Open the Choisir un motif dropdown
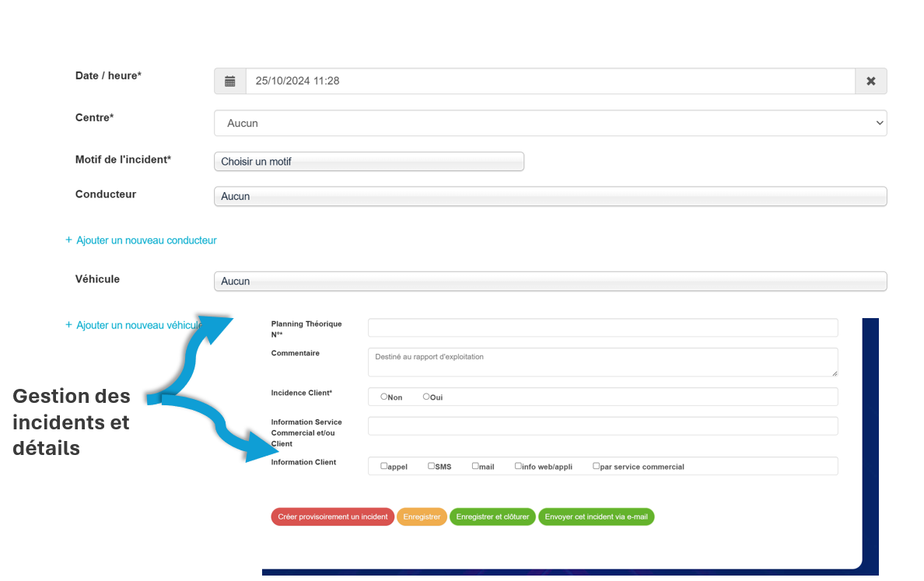The height and width of the screenshot is (581, 924). coord(369,162)
